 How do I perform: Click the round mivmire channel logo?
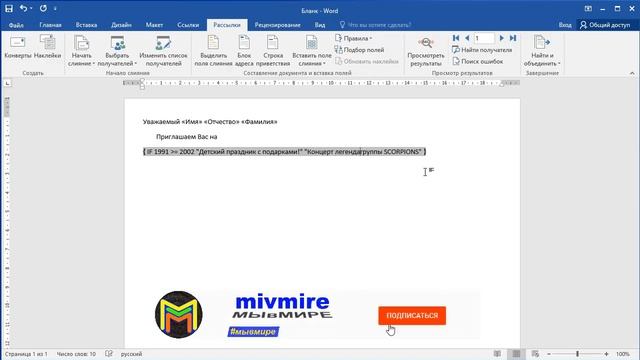click(179, 315)
